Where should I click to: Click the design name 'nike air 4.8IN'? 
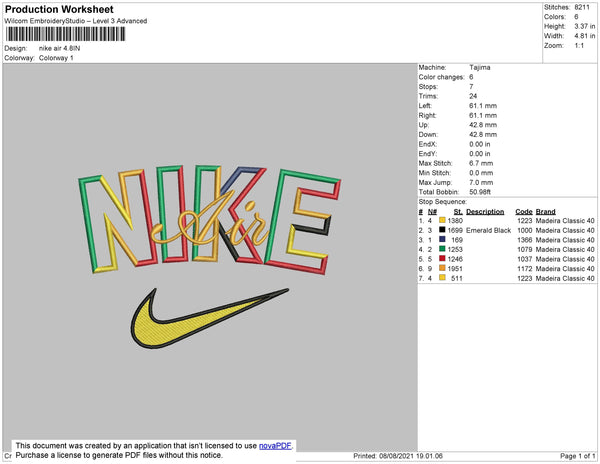(x=59, y=49)
